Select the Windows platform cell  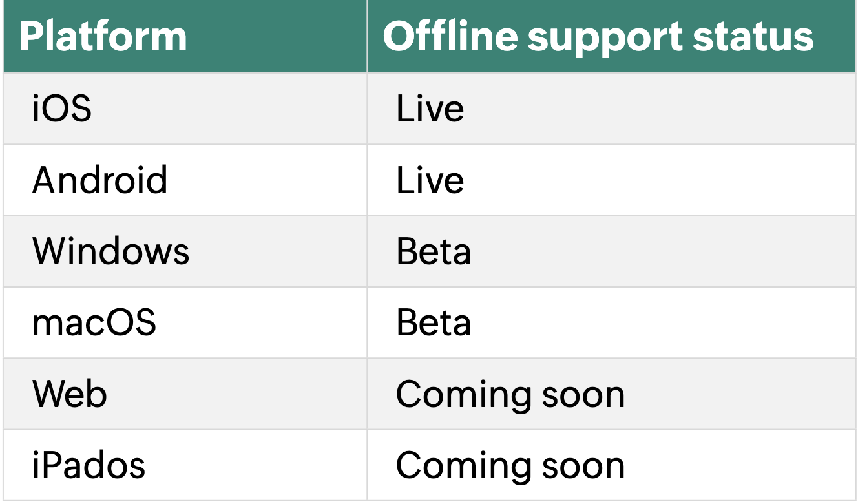coord(185,251)
